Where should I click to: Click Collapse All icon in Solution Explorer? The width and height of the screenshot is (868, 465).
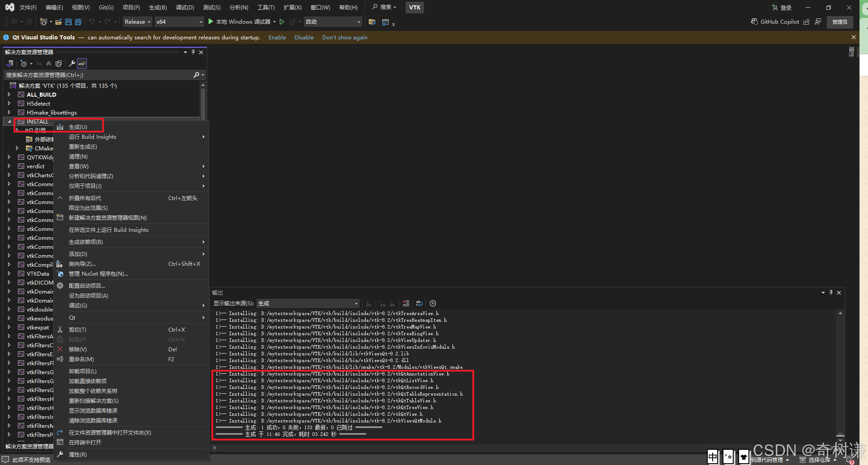(49, 64)
